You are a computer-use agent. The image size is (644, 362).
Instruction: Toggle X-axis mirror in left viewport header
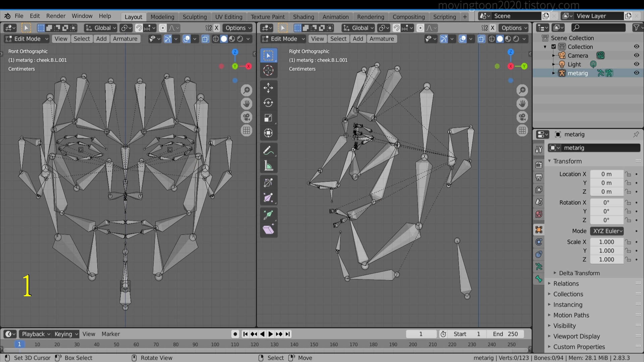tap(217, 28)
